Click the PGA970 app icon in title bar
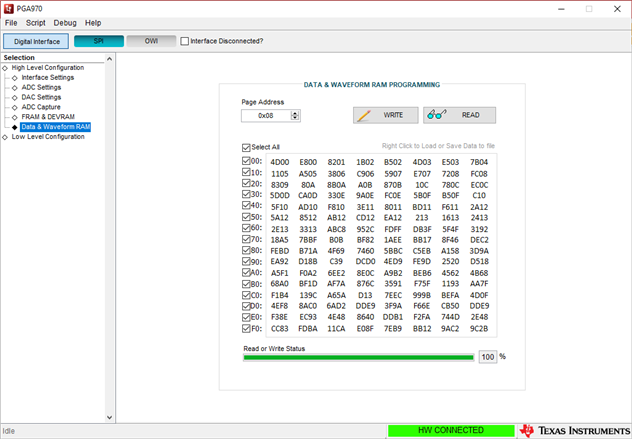 coord(8,8)
